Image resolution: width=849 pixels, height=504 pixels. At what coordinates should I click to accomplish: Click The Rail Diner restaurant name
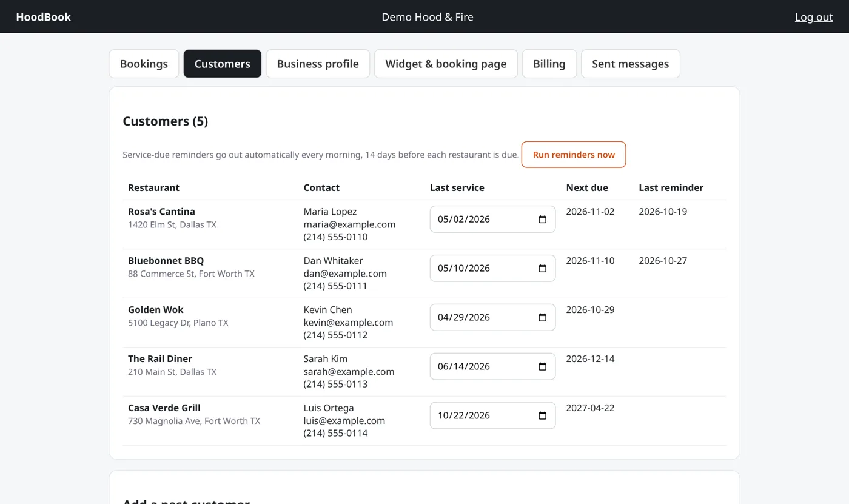pyautogui.click(x=160, y=359)
